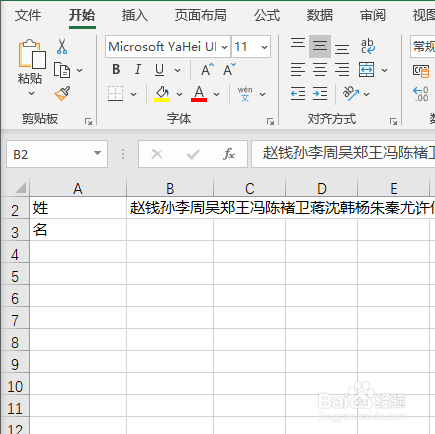Click the accounting number format icon
435x434 pixels.
coord(421,70)
